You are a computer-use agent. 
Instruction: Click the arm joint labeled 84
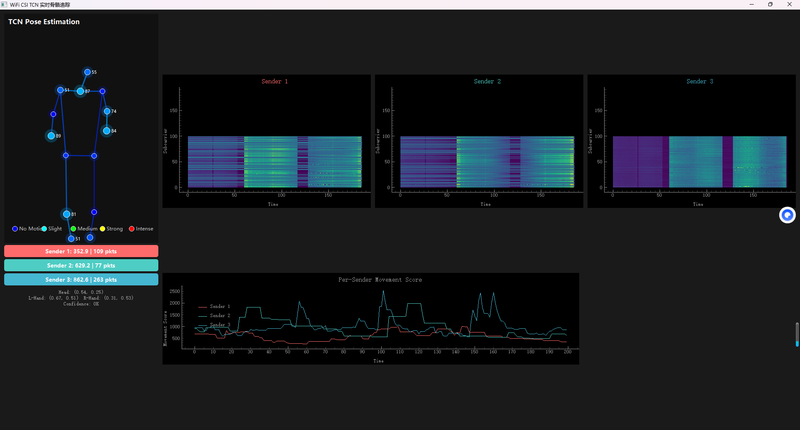tap(107, 131)
